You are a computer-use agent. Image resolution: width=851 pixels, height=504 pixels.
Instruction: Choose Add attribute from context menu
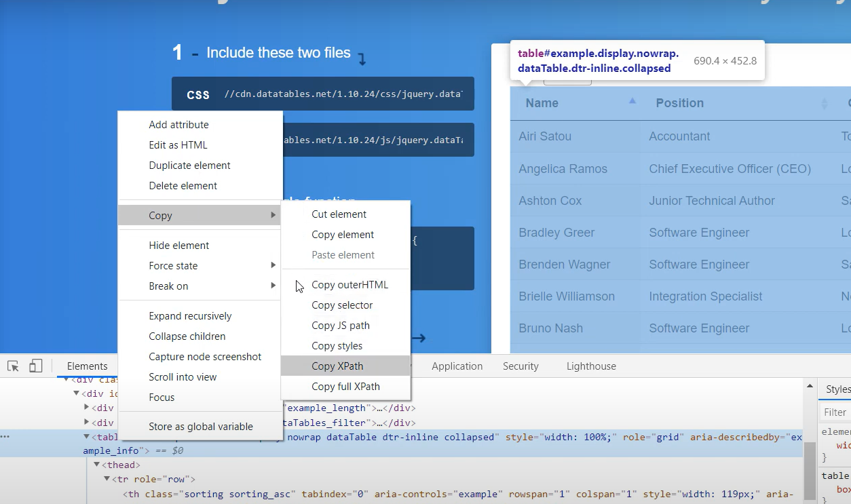(200, 125)
